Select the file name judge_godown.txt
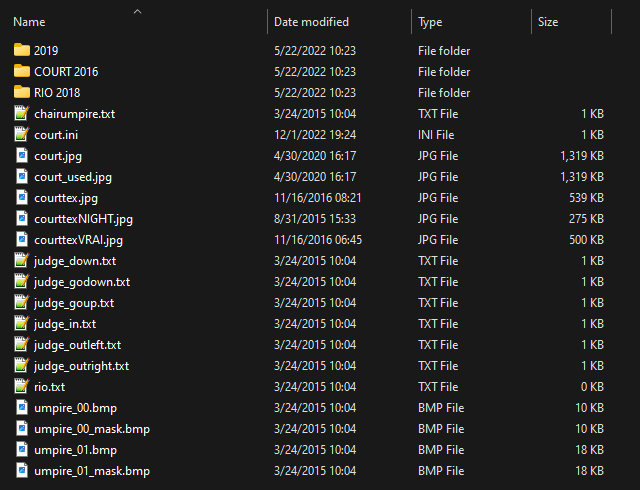Image resolution: width=640 pixels, height=490 pixels. pos(82,282)
